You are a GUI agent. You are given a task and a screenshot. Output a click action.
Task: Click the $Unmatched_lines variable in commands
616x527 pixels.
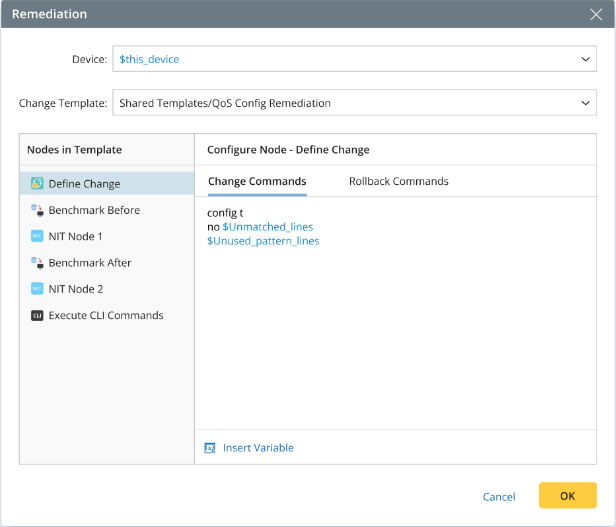[267, 227]
